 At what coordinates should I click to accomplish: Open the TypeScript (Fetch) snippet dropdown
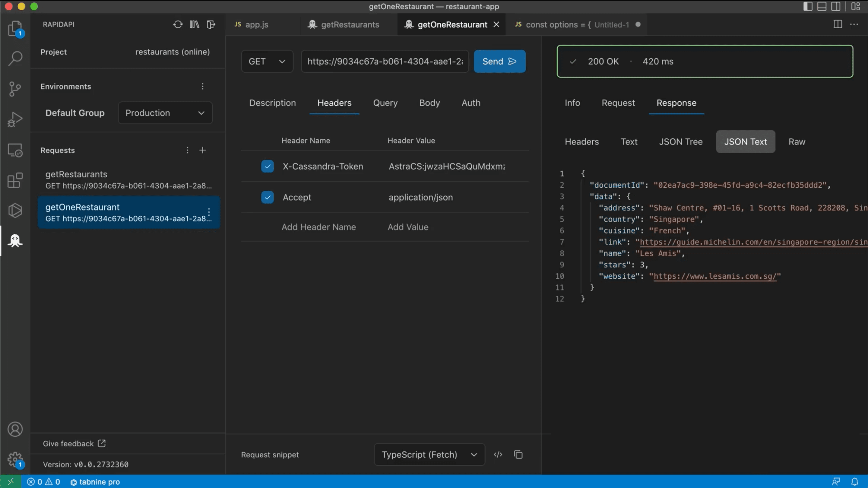(x=429, y=455)
